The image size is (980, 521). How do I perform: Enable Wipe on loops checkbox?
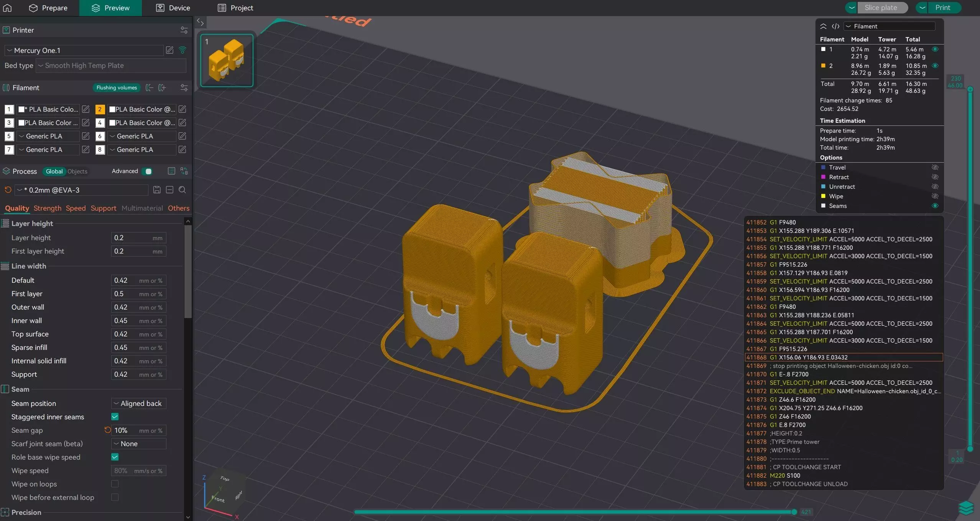pos(115,484)
